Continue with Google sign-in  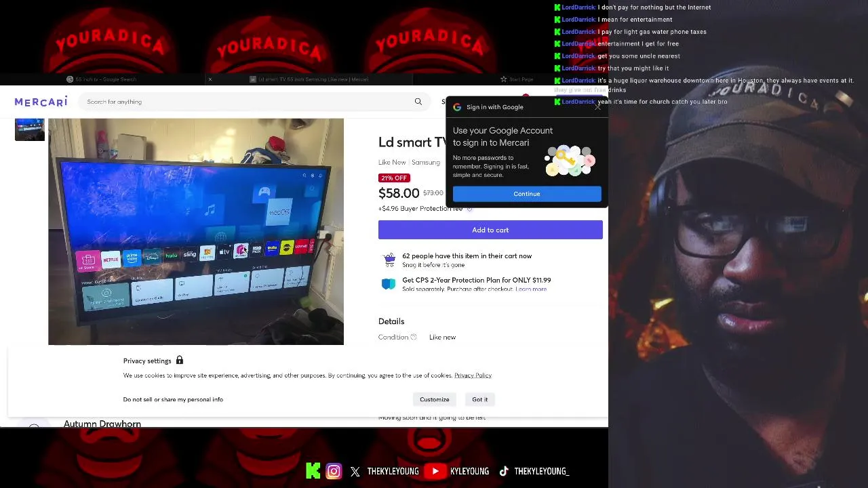pos(527,194)
